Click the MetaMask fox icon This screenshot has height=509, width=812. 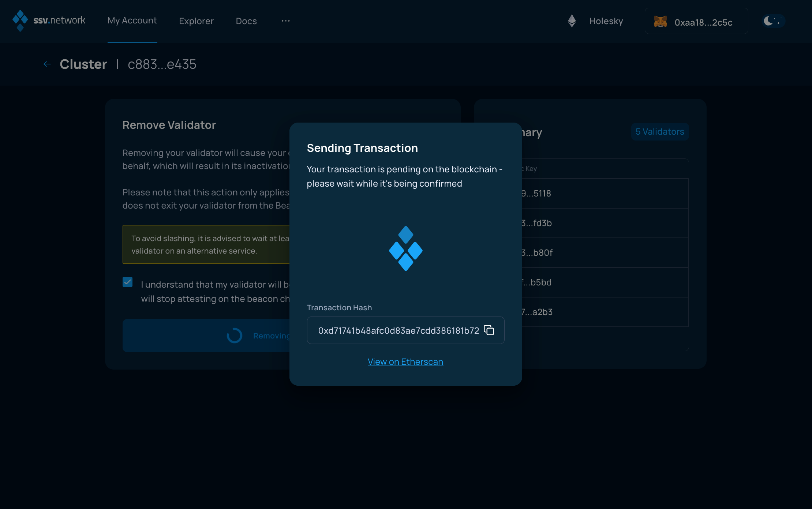(x=661, y=22)
